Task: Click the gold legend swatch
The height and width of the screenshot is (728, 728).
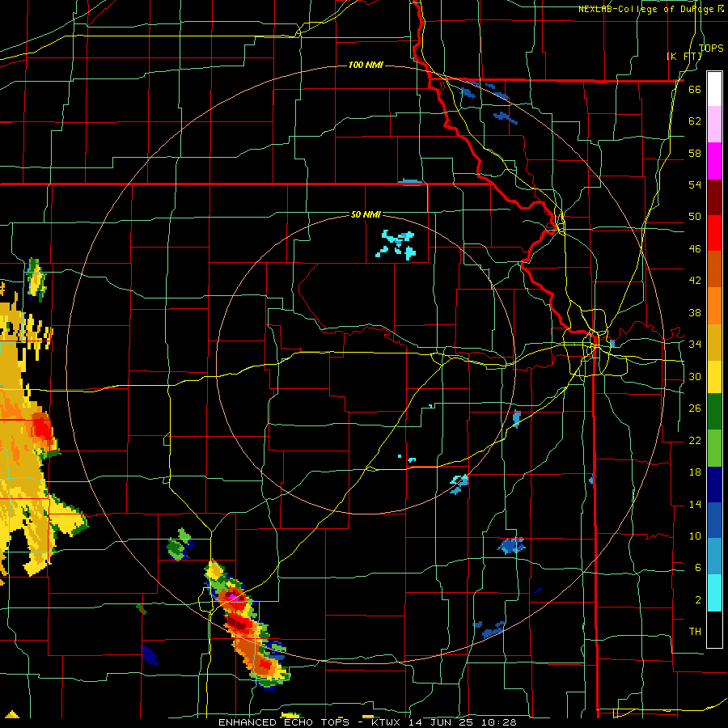Action: (714, 342)
